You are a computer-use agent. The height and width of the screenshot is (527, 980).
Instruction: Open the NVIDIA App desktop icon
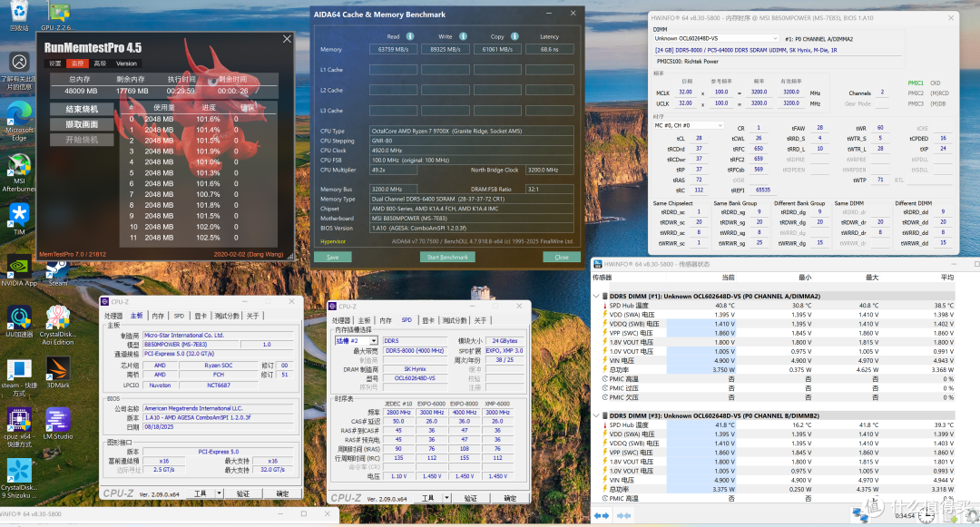(x=20, y=268)
